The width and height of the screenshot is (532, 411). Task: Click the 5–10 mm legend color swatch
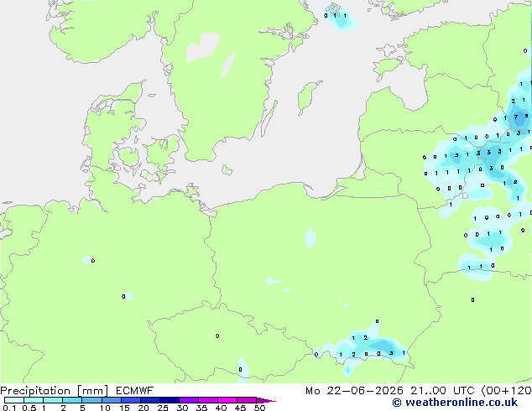tap(91, 400)
